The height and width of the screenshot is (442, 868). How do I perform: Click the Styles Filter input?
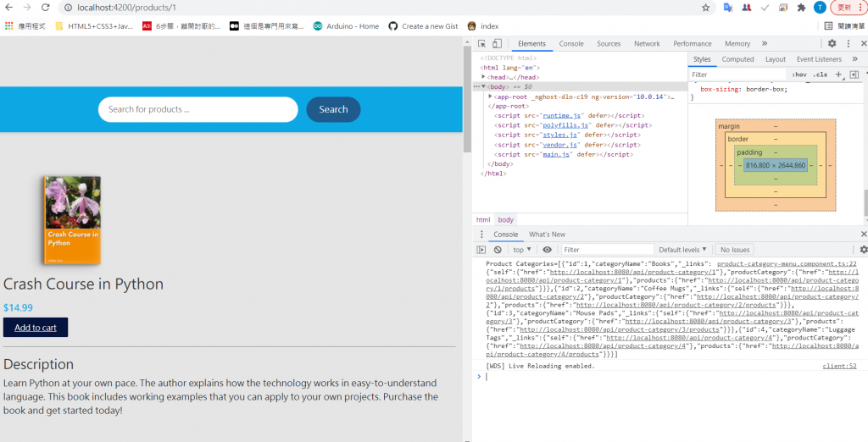(737, 75)
